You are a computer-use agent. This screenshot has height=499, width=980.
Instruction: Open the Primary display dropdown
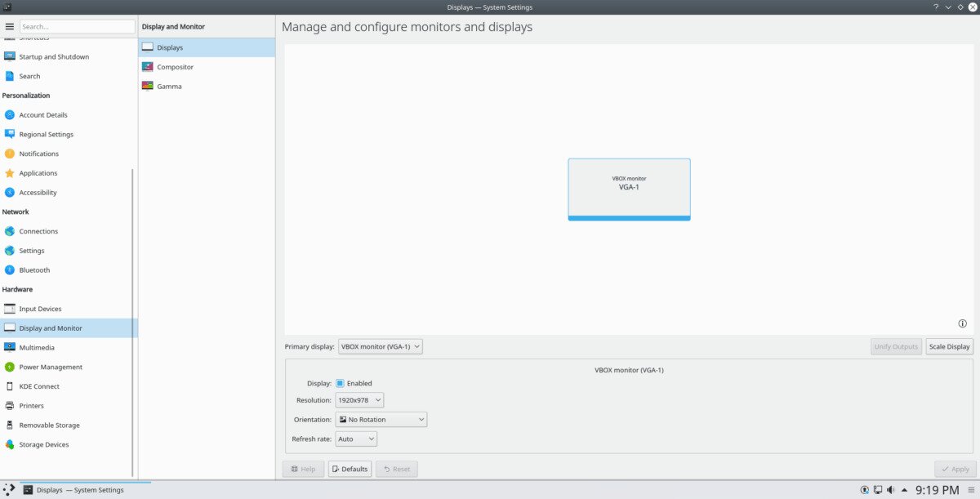click(x=381, y=347)
